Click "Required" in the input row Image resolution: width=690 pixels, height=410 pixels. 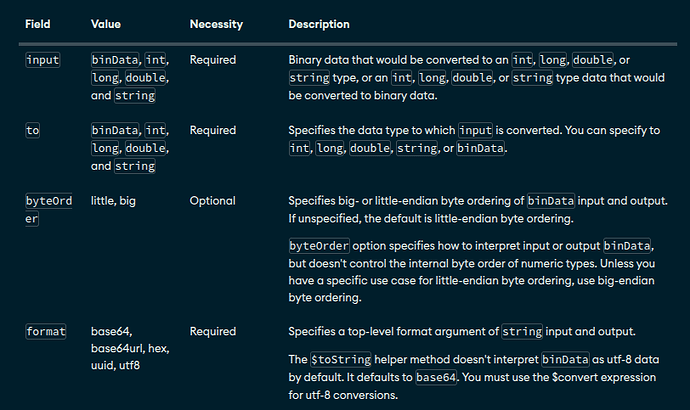pos(212,60)
